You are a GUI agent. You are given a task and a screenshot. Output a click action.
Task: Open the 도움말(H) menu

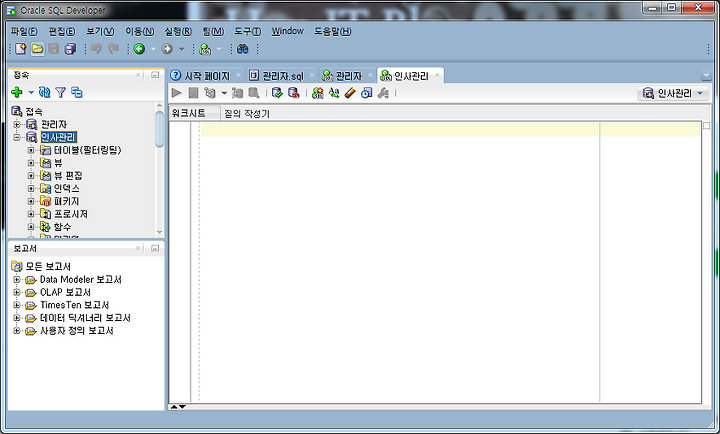click(332, 31)
